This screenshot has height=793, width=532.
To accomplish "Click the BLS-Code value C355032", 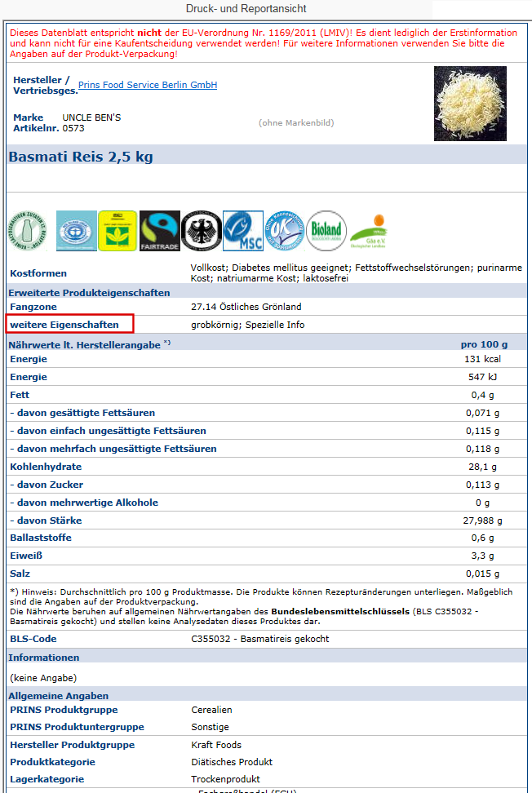I will click(259, 639).
